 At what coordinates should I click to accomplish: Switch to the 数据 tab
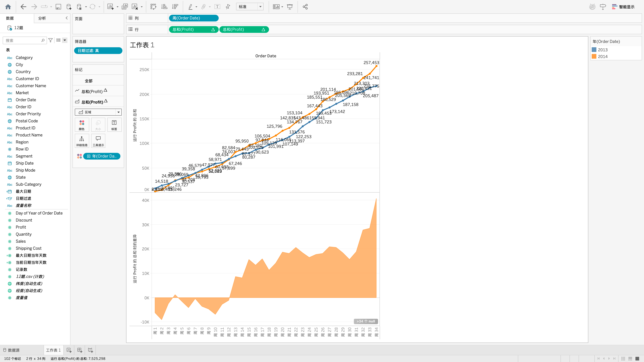(10, 18)
